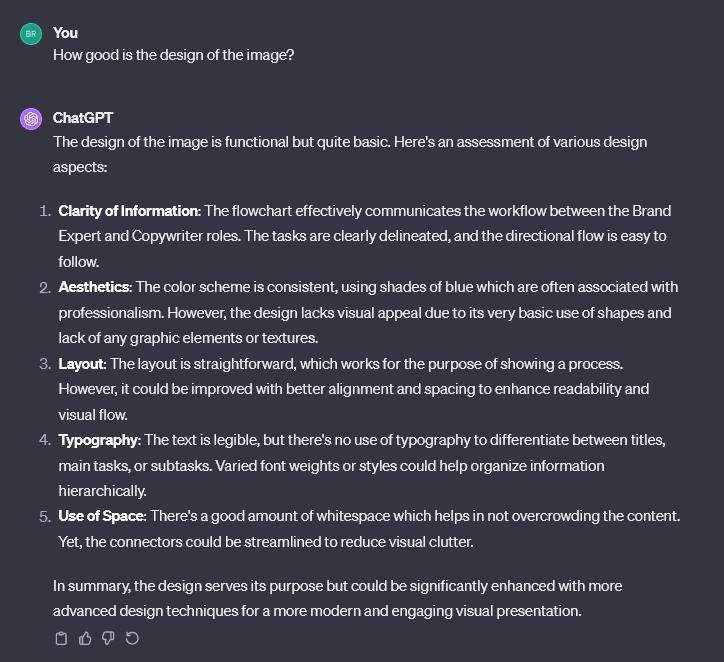Click the bold 'Layout' heading
This screenshot has height=662, width=724.
[81, 363]
